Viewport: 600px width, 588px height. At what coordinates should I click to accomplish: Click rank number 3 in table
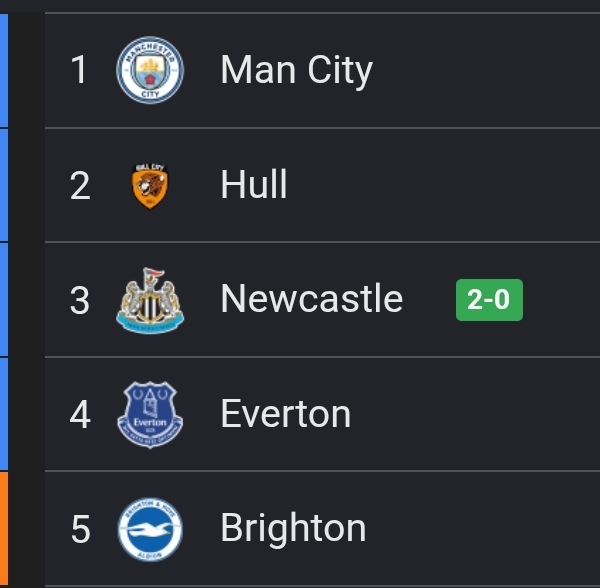point(80,300)
